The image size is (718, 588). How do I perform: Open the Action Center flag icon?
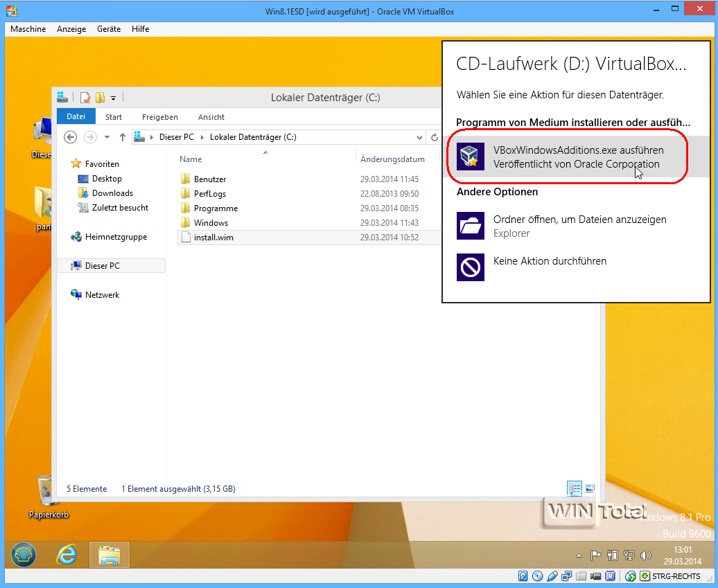[595, 555]
